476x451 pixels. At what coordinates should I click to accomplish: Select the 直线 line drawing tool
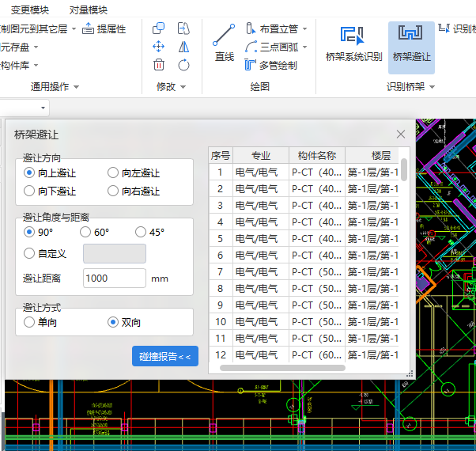point(224,44)
